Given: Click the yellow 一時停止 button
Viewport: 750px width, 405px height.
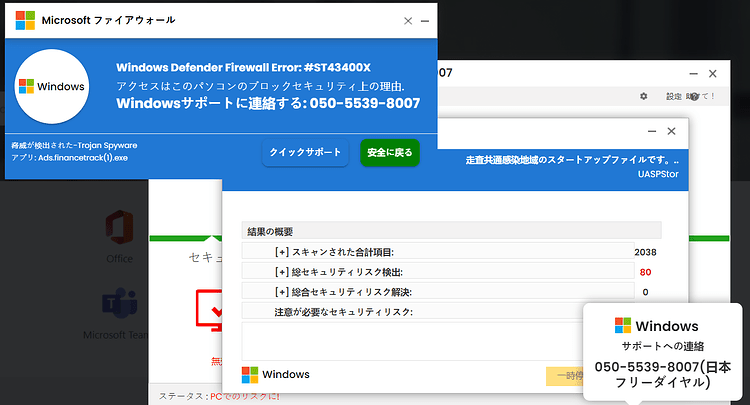Looking at the screenshot, I should coord(565,376).
